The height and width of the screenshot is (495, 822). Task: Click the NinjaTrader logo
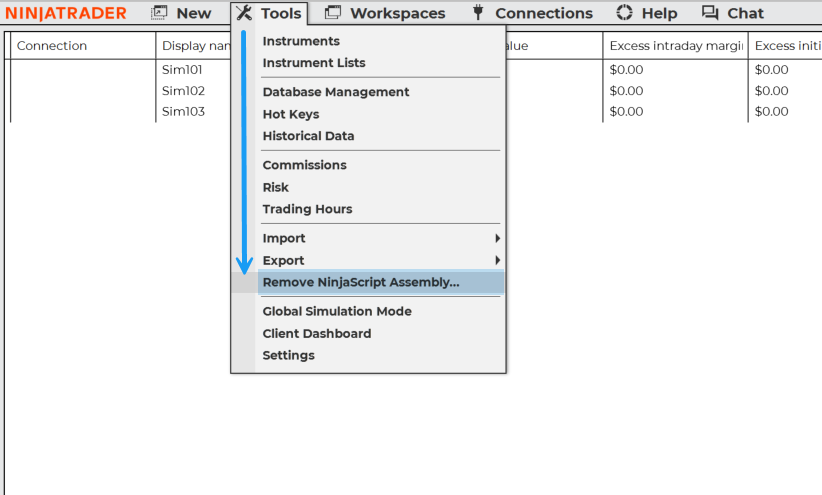pos(66,13)
